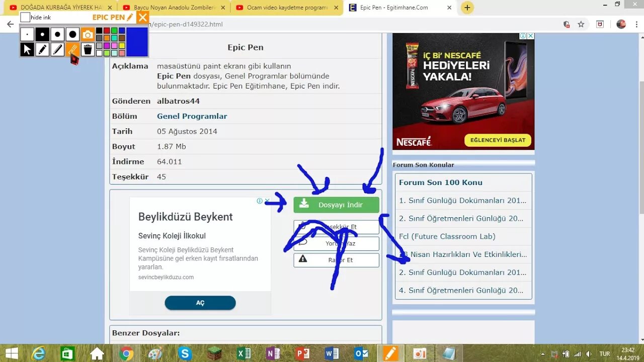644x362 pixels.
Task: Select the pencil tool in Epic Pen
Action: point(42,49)
